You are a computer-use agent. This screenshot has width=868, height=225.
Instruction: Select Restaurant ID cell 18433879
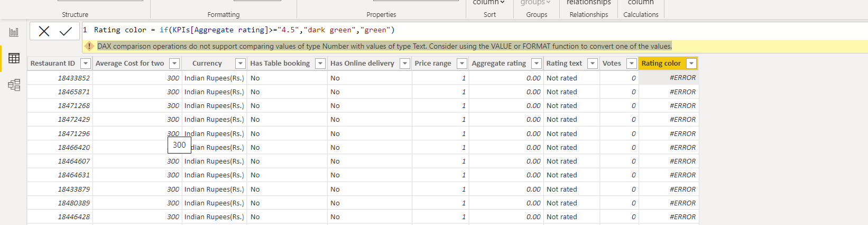pos(60,189)
